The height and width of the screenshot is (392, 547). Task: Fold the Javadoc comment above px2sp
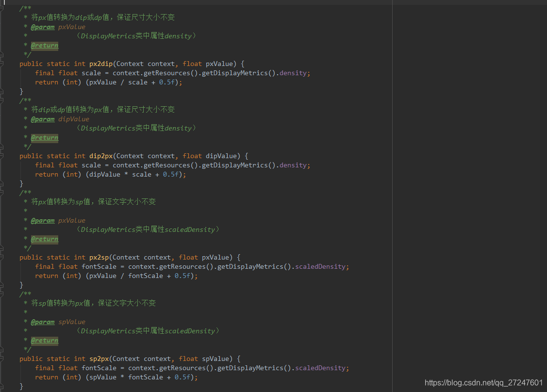[1, 193]
